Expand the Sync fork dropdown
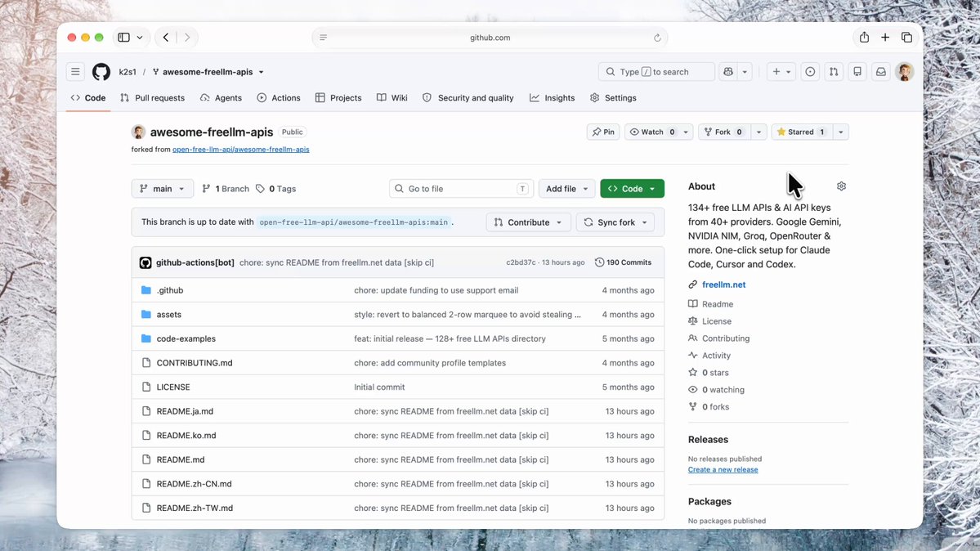Viewport: 980px width, 551px height. 615,222
